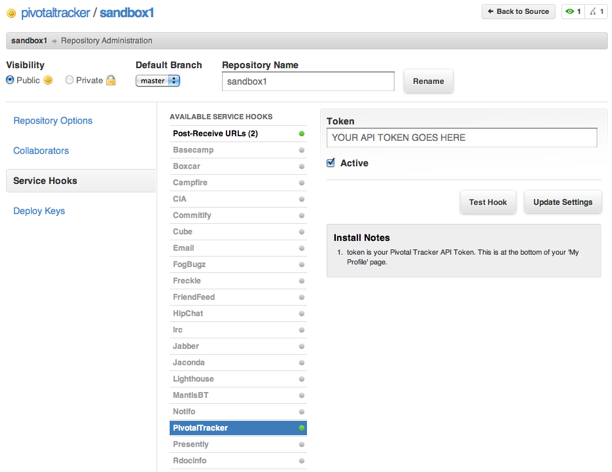Screen dimensions: 612x472
Task: Click the Update Settings button
Action: click(x=563, y=202)
